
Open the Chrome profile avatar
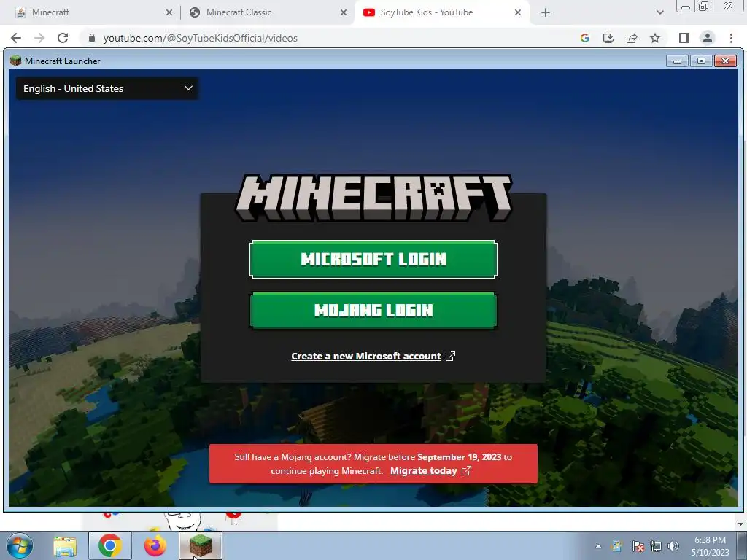(708, 38)
